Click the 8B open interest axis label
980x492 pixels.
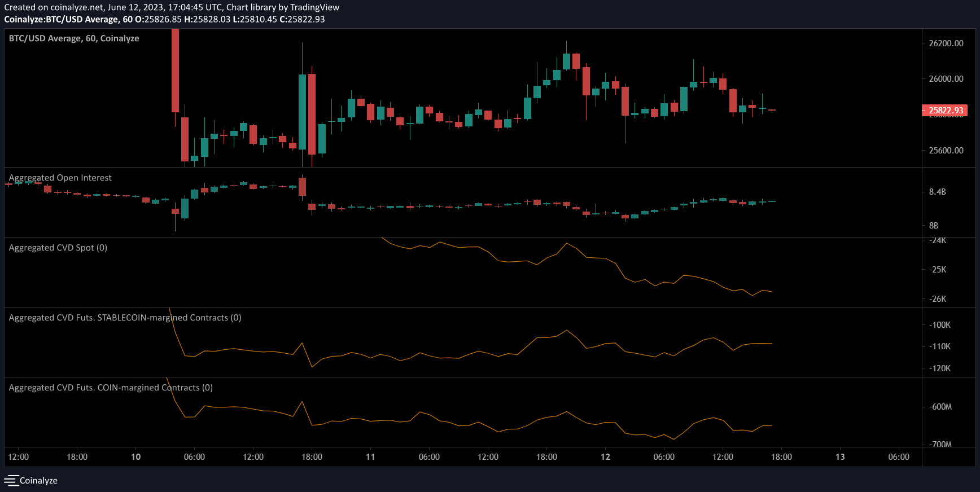coord(934,226)
